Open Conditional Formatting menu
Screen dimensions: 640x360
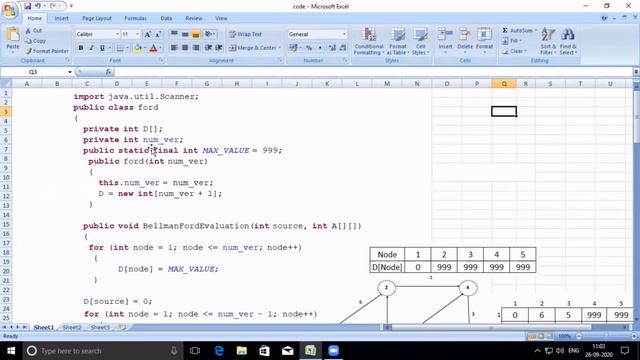coord(369,41)
